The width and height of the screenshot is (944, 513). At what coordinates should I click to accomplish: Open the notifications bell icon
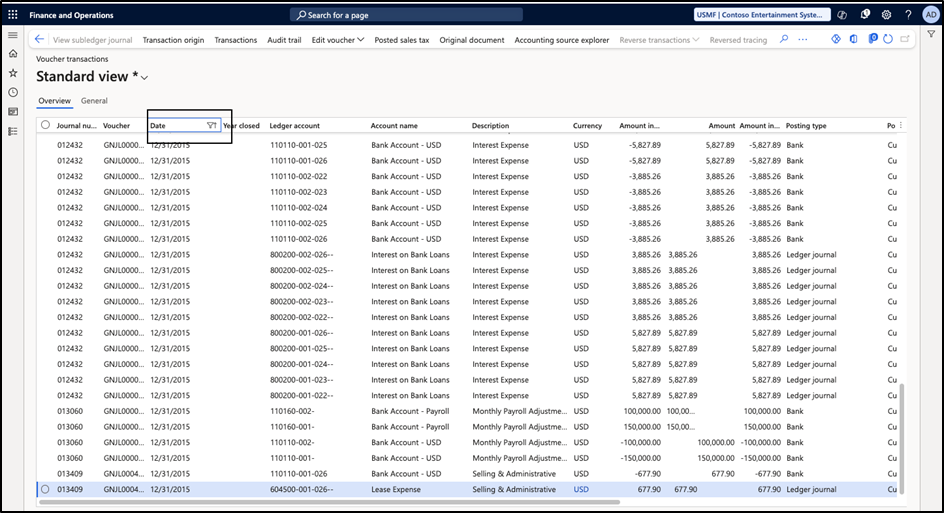(x=865, y=15)
